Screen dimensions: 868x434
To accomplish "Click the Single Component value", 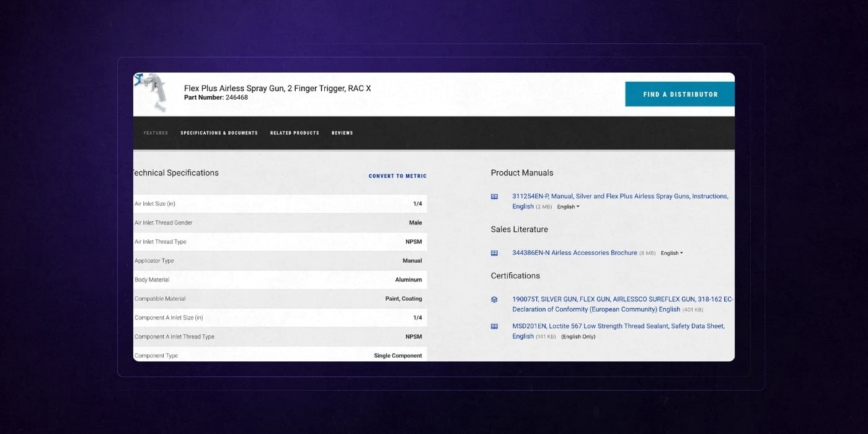I will 398,356.
